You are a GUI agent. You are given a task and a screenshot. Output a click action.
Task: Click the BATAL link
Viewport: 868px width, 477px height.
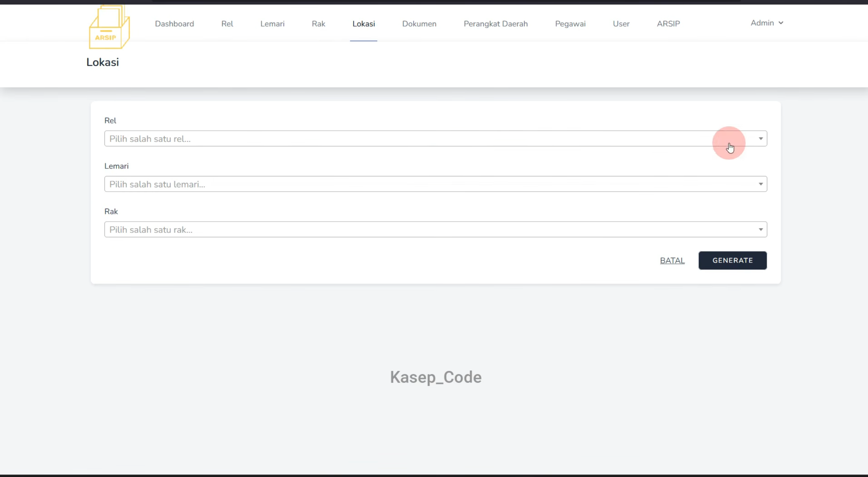click(x=672, y=260)
